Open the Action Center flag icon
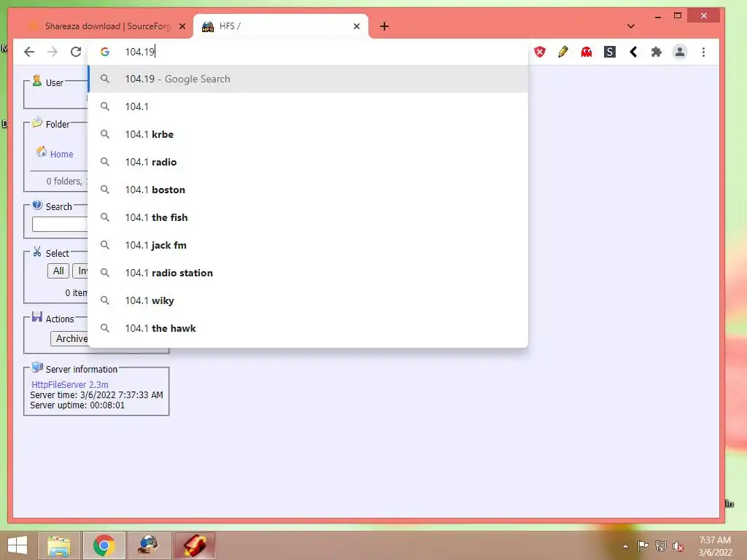The image size is (747, 560). pyautogui.click(x=643, y=545)
